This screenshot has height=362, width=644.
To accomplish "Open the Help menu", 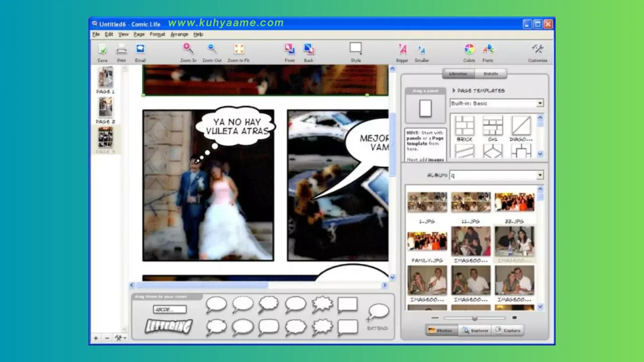I will 199,34.
